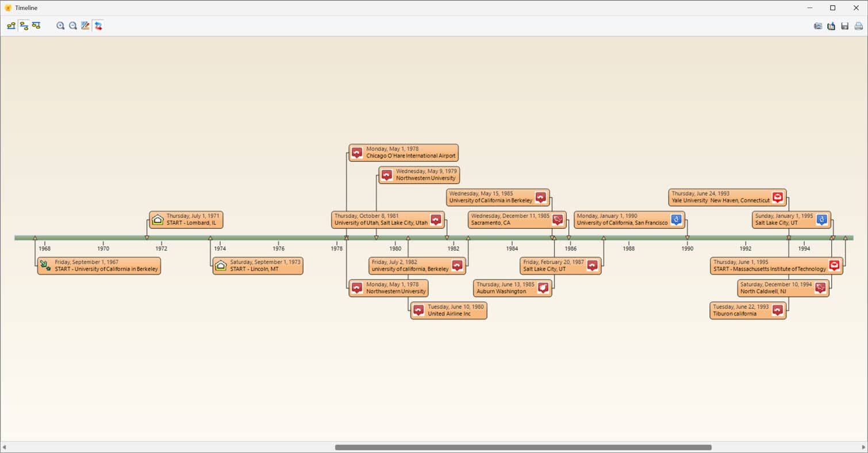
Task: Select the START - Lincoln, MT event card
Action: 258,266
